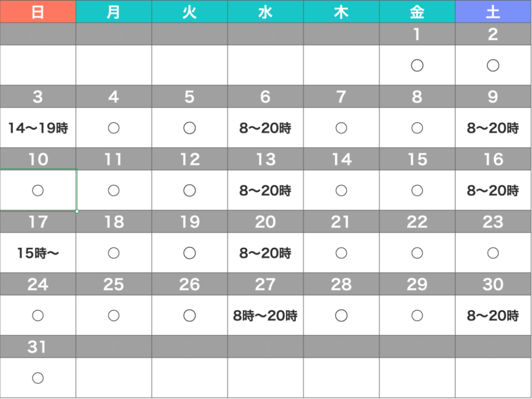Click the 8〜20時 cell under day 30
Viewport: 532px width, 399px height.
click(x=493, y=315)
